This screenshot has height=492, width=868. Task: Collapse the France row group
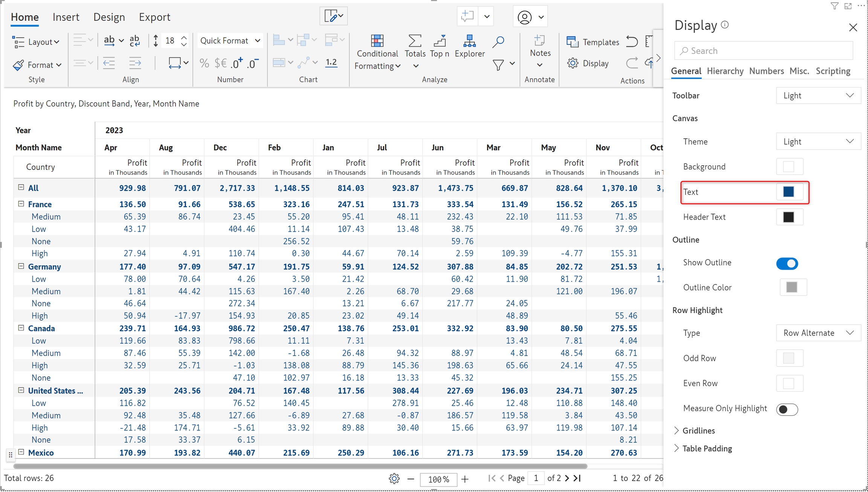point(21,204)
